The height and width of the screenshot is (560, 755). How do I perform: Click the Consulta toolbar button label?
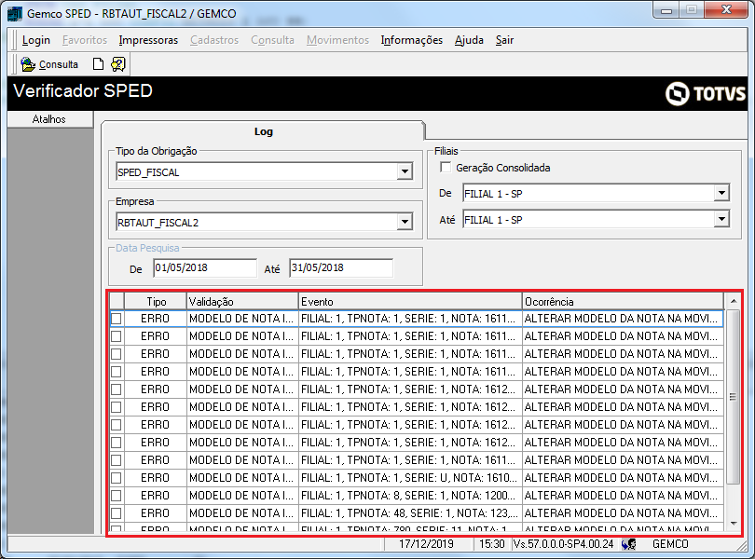pos(59,64)
